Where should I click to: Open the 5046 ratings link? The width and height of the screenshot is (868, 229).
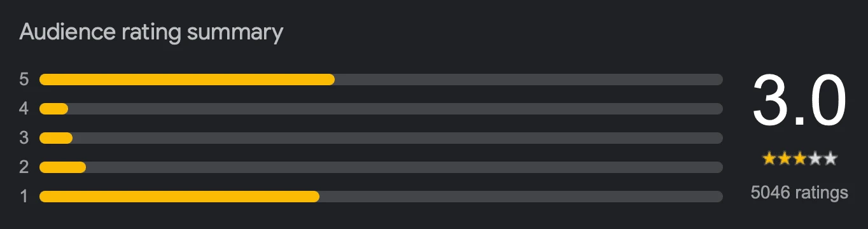(x=799, y=192)
